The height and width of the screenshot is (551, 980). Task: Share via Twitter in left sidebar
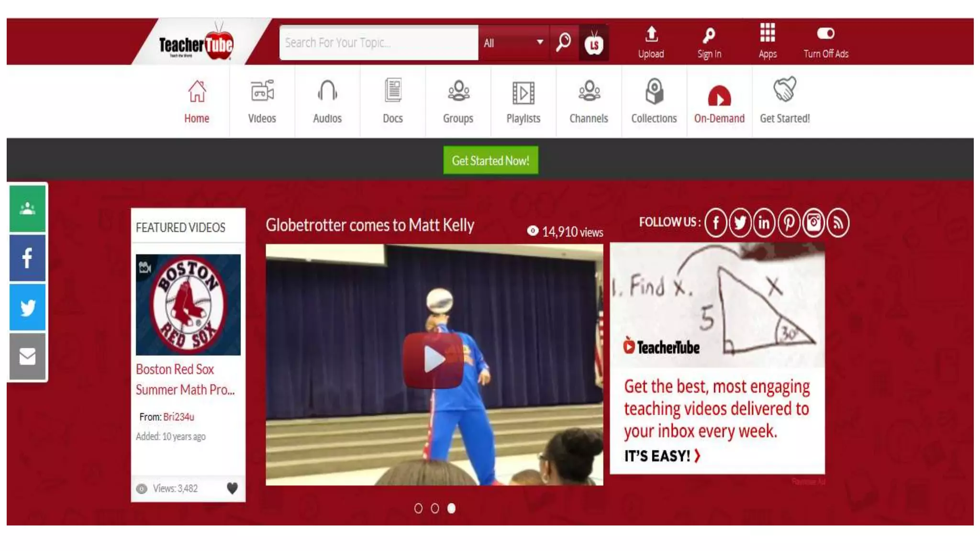pos(28,308)
